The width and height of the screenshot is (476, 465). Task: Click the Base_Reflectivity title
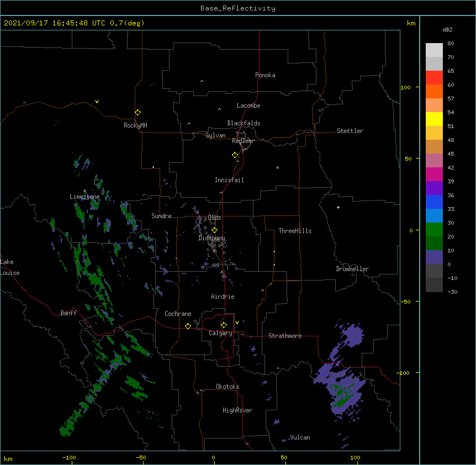coord(238,8)
